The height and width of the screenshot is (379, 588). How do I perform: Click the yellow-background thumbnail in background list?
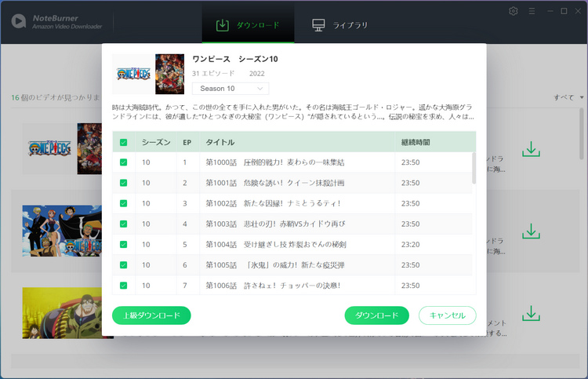tap(62, 313)
